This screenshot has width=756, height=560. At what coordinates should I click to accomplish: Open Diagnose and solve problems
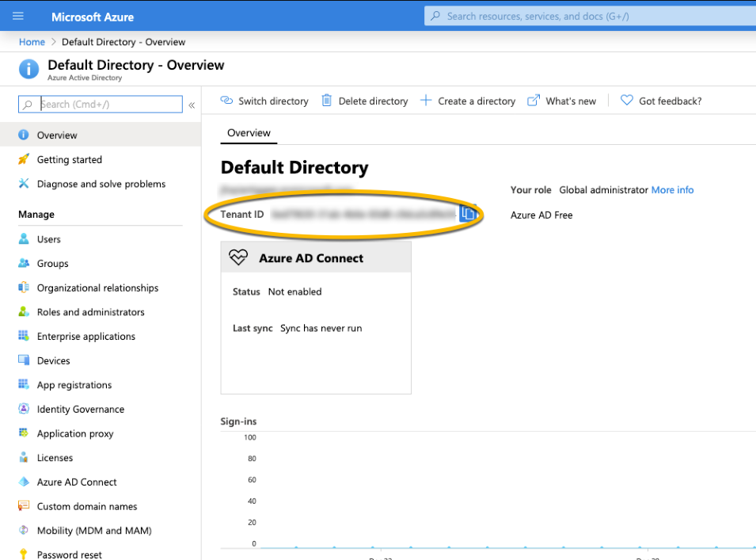pos(101,183)
